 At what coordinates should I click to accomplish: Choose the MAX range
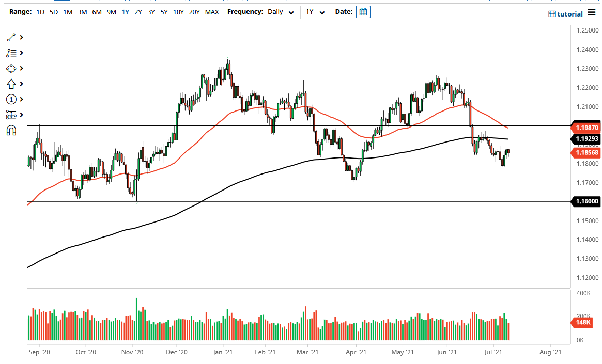coord(212,12)
